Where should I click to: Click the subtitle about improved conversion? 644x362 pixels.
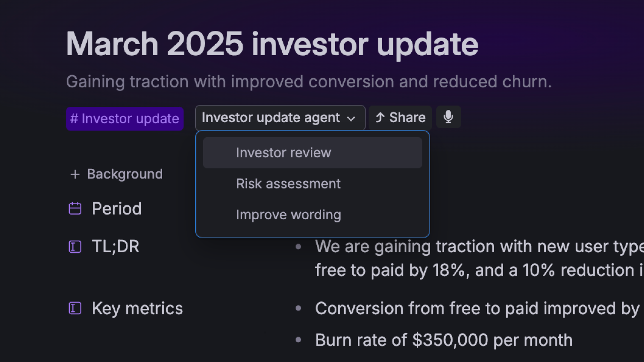pyautogui.click(x=308, y=82)
